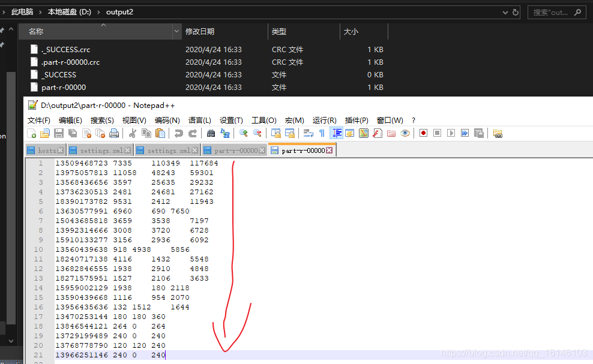Open the 语言(L) menu
The width and height of the screenshot is (593, 364).
(200, 120)
